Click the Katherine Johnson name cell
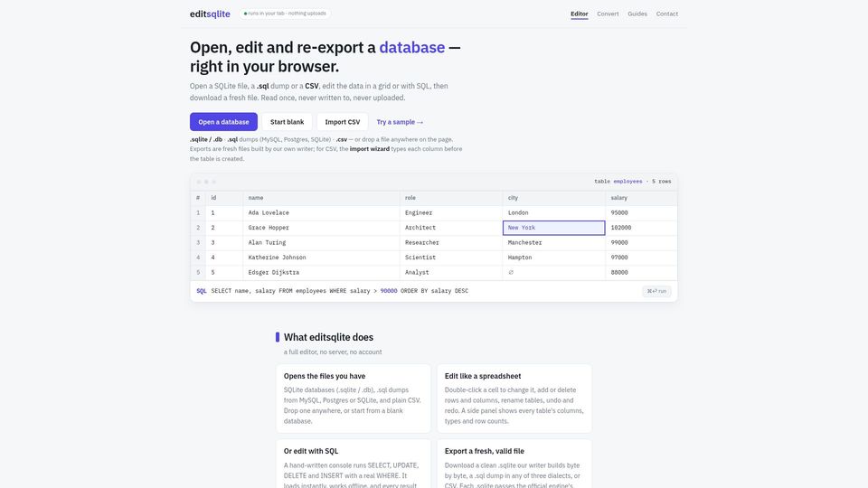The height and width of the screenshot is (488, 868). (x=321, y=258)
